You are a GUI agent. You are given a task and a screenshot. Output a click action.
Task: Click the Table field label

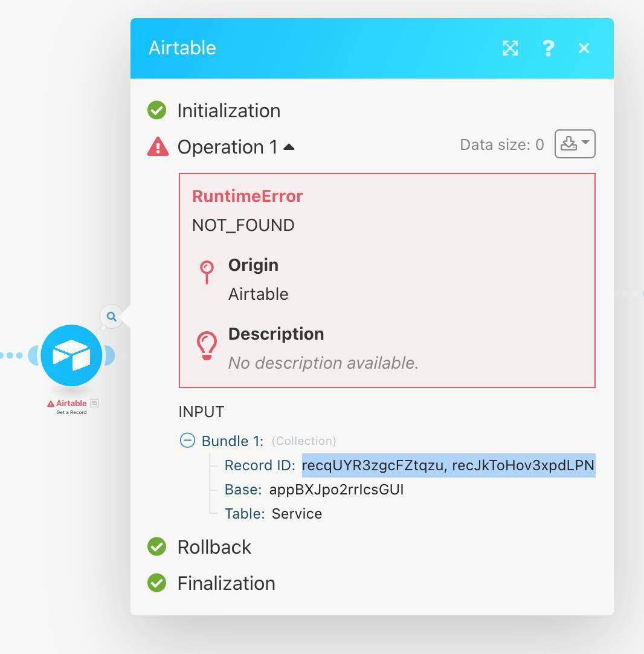coord(245,513)
